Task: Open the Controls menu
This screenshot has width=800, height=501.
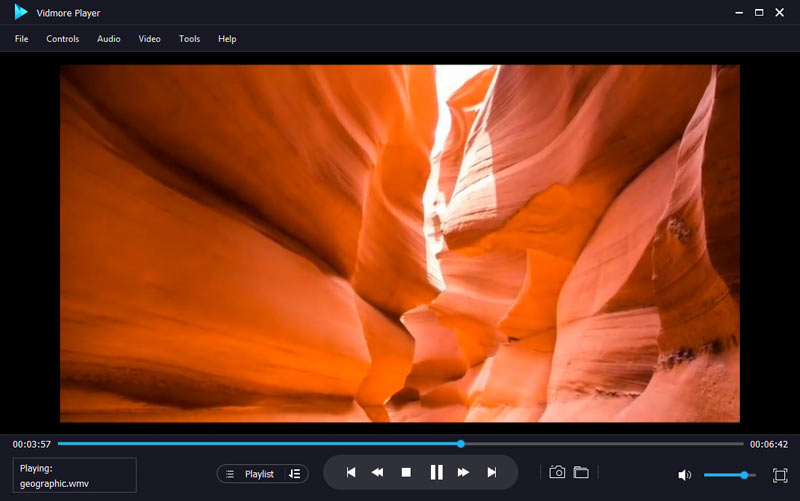Action: [x=62, y=39]
